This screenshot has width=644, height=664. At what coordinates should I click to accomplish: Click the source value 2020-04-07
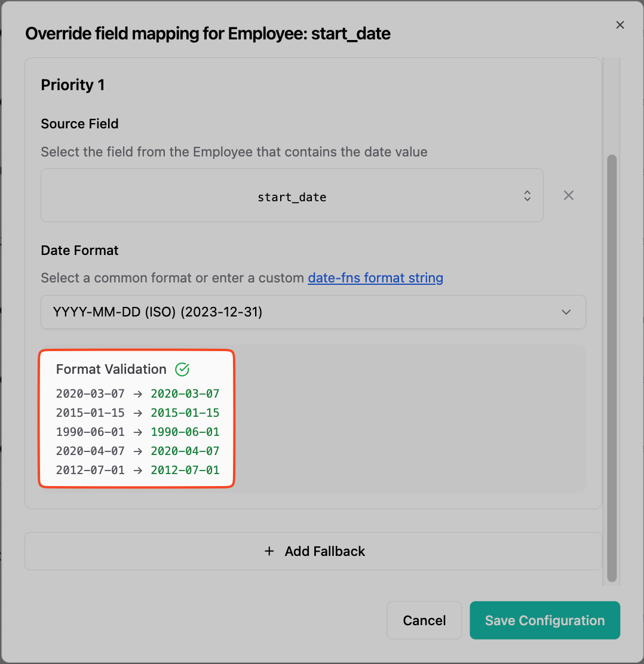(90, 451)
